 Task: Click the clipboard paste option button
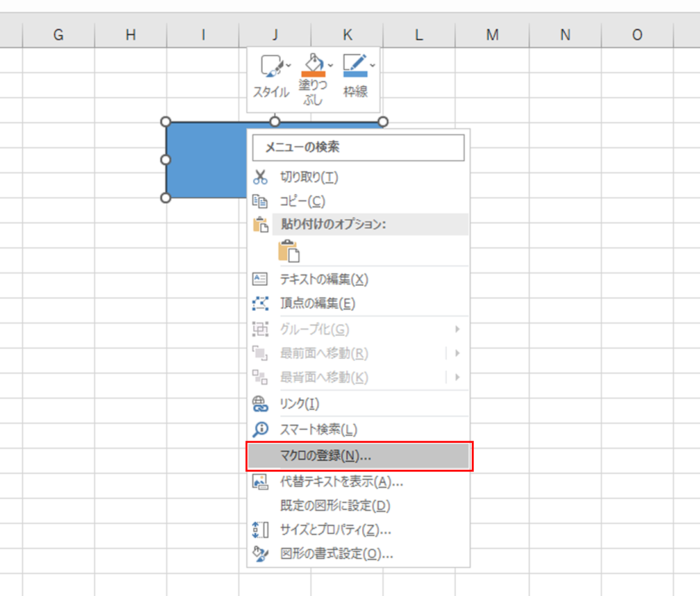[289, 251]
